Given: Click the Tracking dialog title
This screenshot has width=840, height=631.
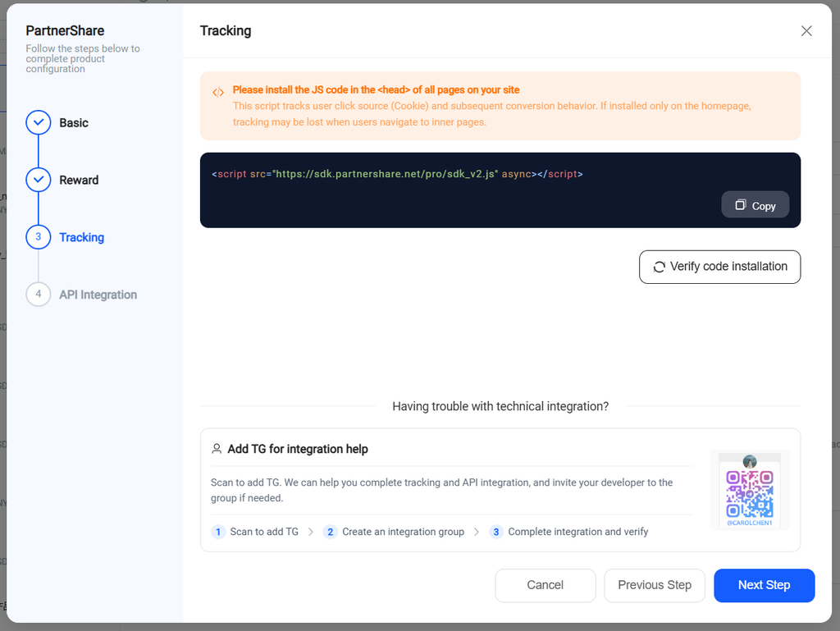Looking at the screenshot, I should [x=226, y=30].
